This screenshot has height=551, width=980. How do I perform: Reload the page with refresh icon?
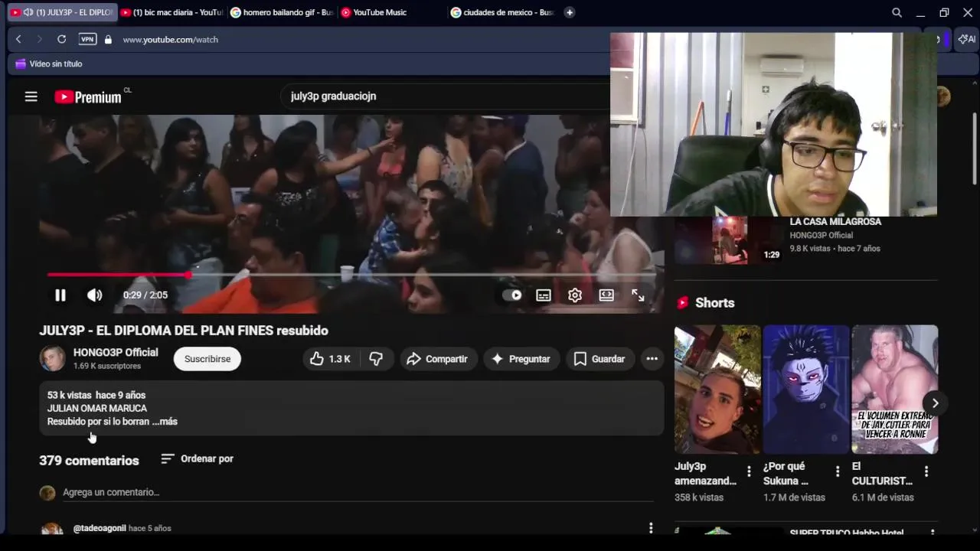tap(61, 39)
